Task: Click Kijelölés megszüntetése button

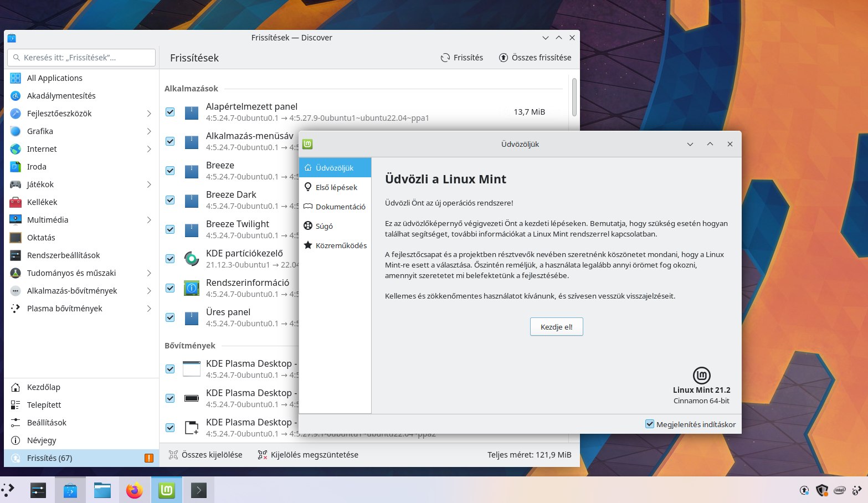Action: [x=309, y=455]
